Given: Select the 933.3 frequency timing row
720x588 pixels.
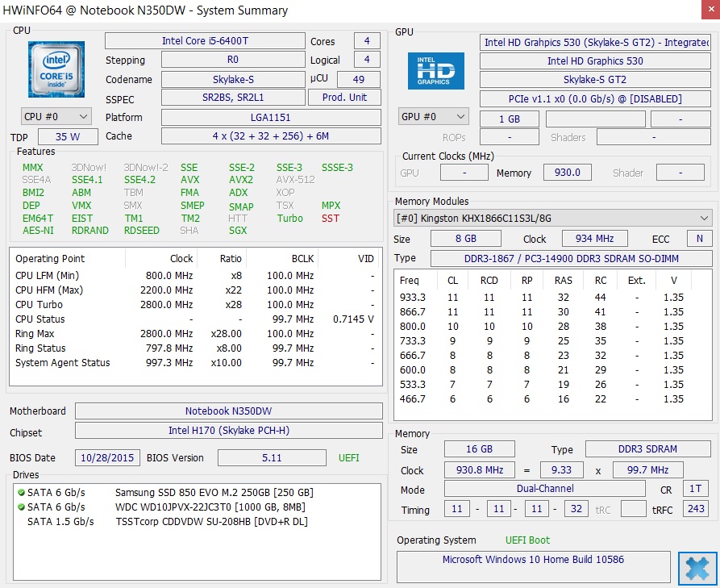Looking at the screenshot, I should [552, 298].
